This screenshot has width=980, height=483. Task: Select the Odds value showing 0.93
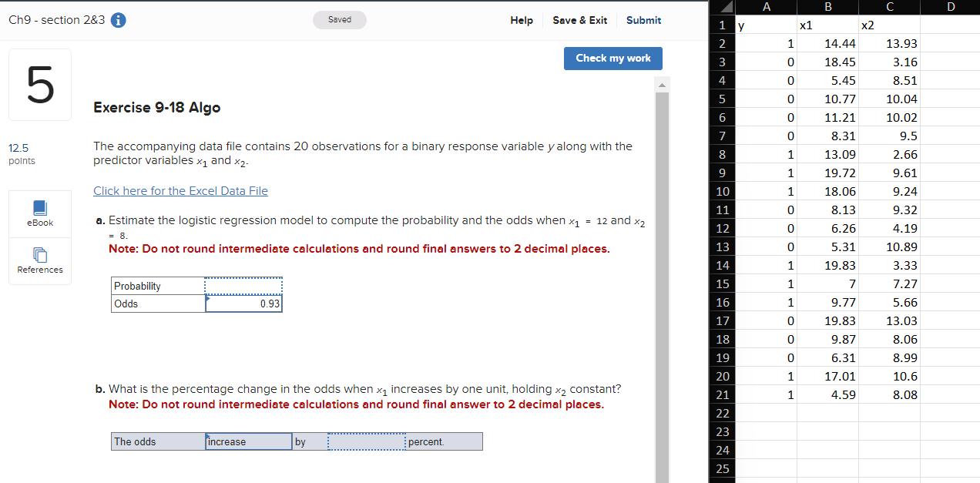coord(243,303)
